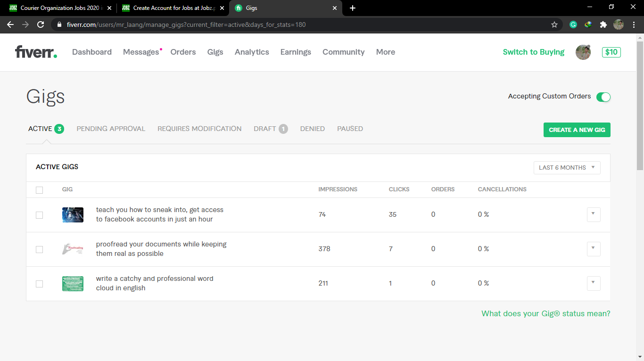Viewport: 644px width, 361px height.
Task: Click the Fiverr logo
Action: pyautogui.click(x=36, y=52)
